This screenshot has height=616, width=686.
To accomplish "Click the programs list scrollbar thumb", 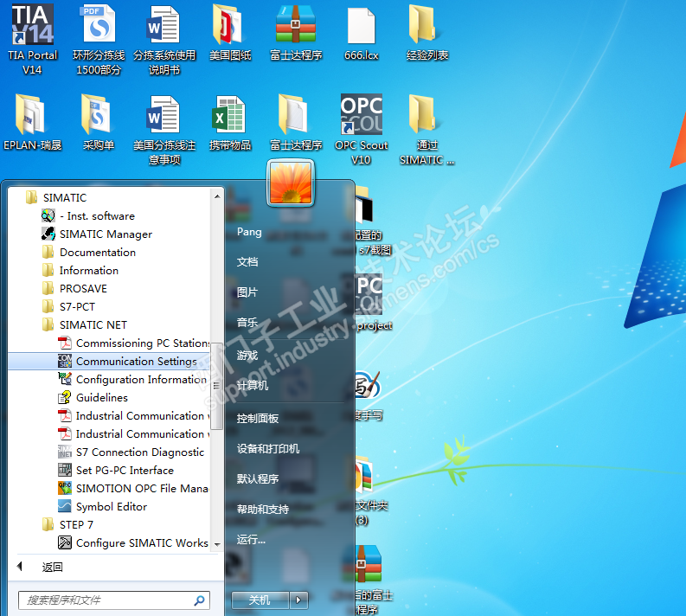I will point(217,386).
